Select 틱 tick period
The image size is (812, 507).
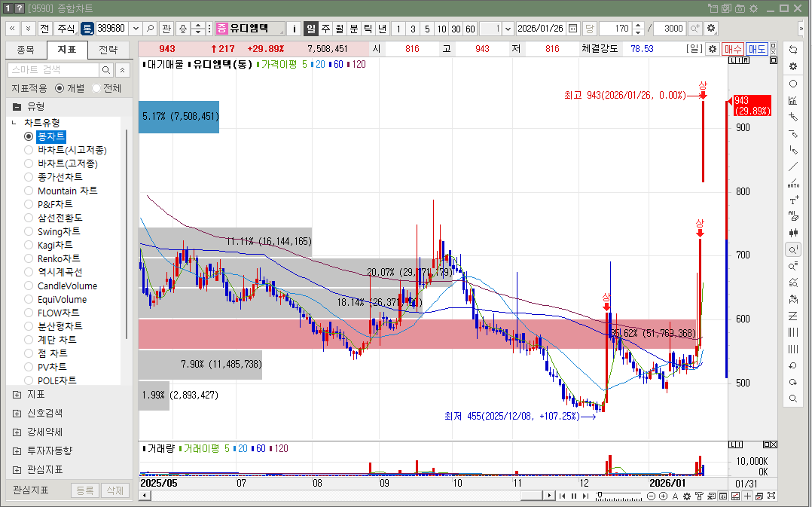click(368, 29)
